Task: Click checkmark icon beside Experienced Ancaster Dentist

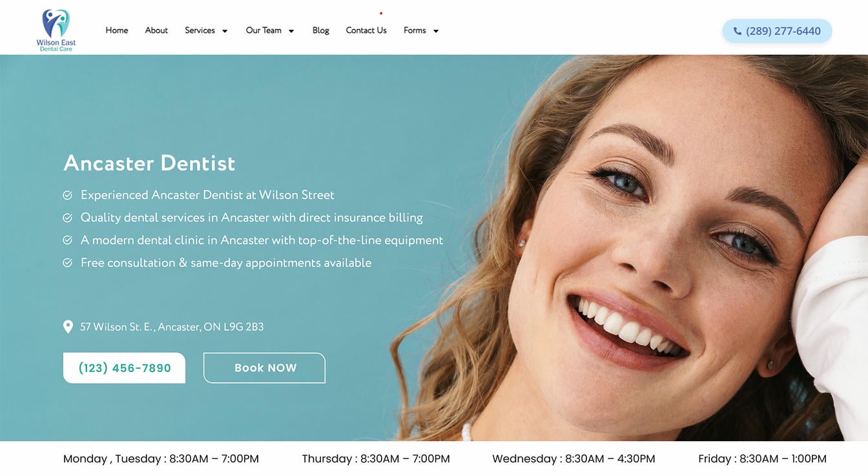Action: click(67, 195)
